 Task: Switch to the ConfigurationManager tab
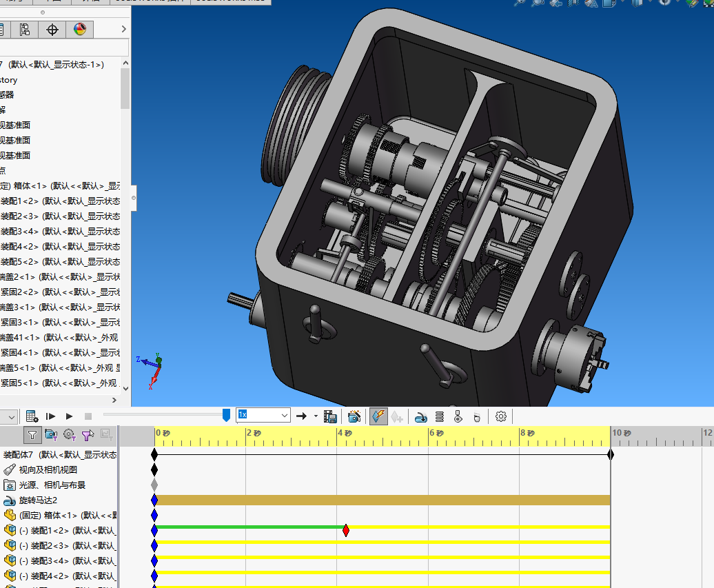click(25, 29)
